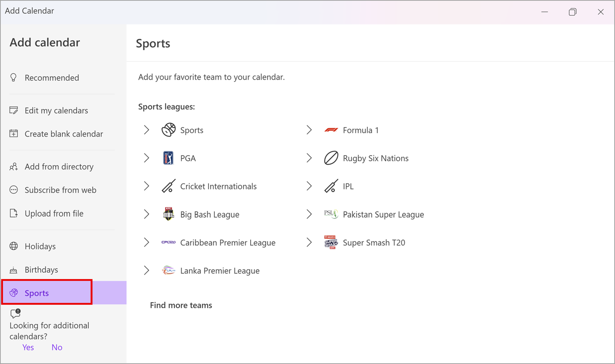Answer Yes to additional calendars

click(28, 347)
